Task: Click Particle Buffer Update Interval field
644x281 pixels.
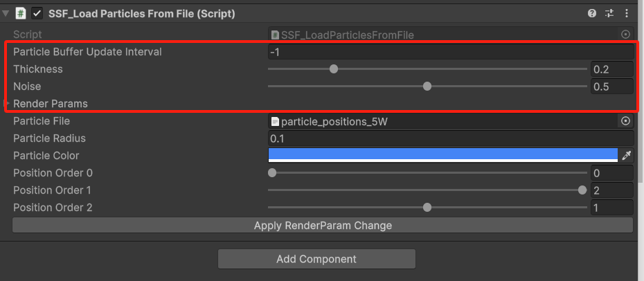Action: point(450,52)
